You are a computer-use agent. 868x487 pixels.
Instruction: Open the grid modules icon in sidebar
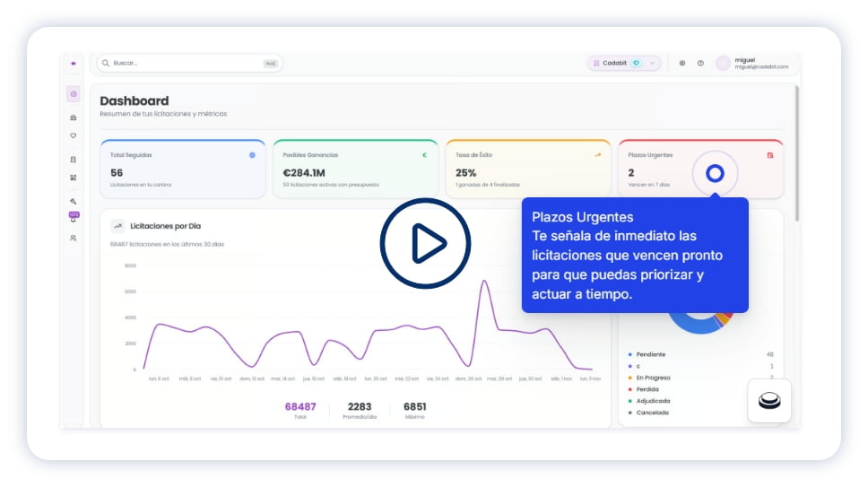(x=73, y=178)
